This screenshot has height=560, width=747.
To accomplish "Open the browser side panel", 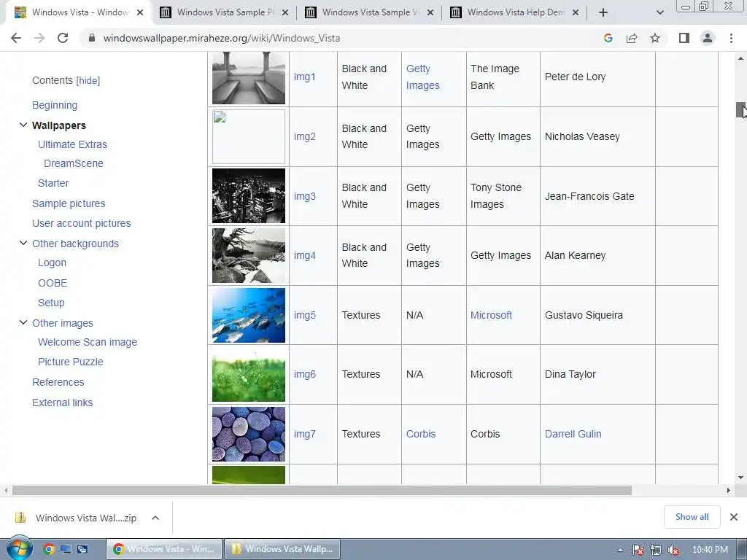I will point(684,38).
